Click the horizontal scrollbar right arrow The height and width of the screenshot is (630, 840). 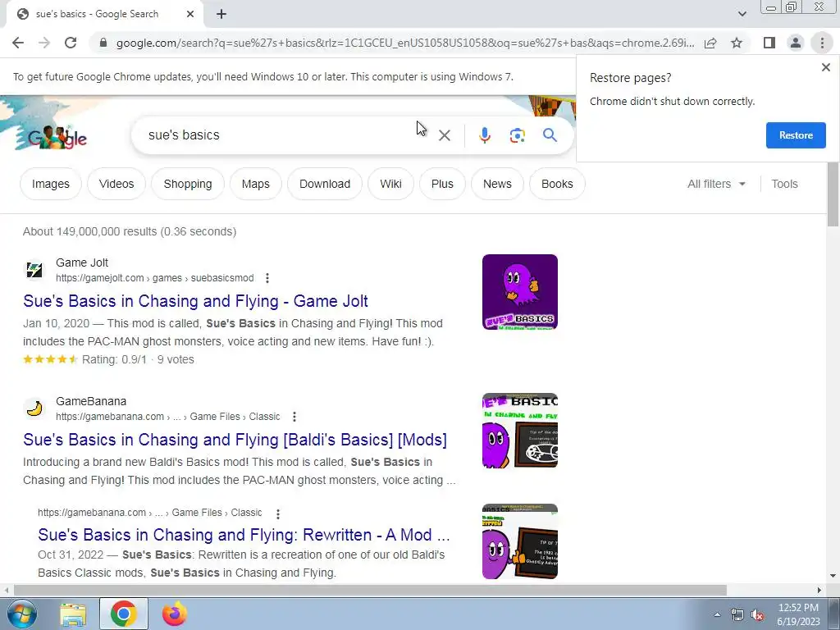(819, 590)
